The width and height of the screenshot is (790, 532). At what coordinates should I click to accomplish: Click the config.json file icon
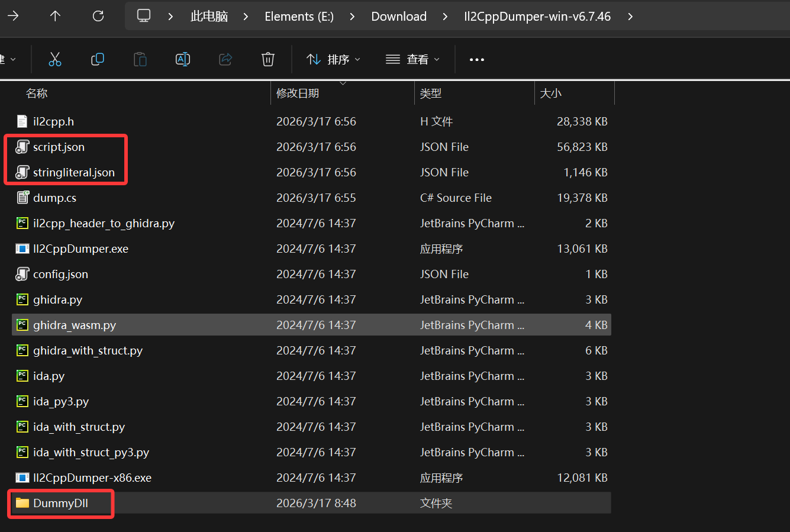pyautogui.click(x=22, y=274)
